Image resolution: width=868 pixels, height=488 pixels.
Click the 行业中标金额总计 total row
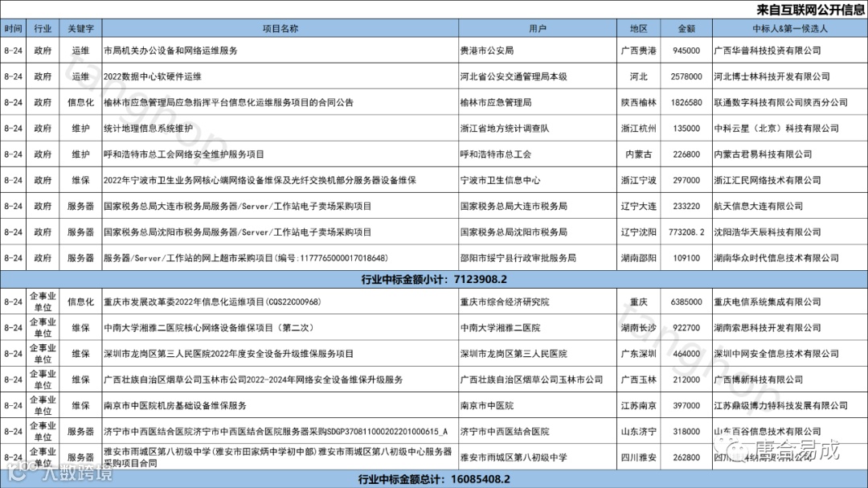point(434,479)
